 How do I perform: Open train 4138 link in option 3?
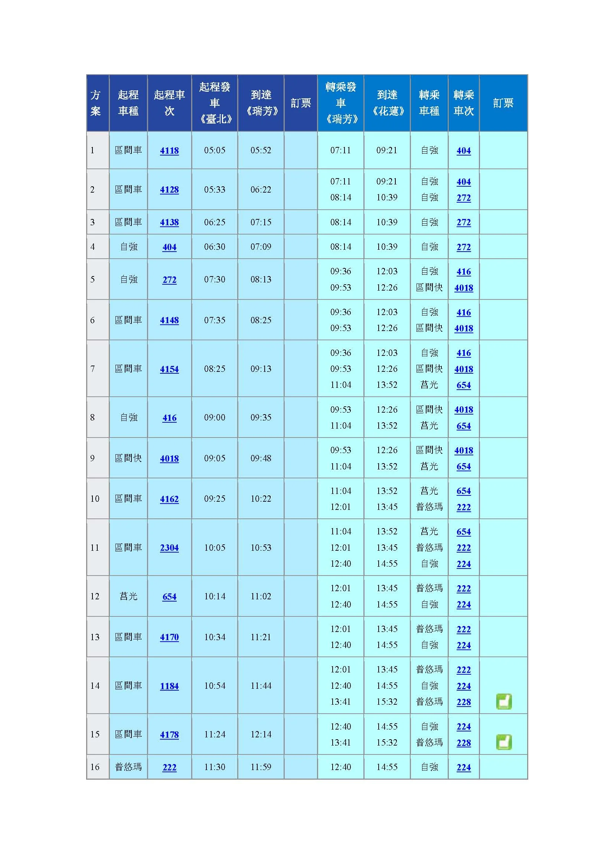[170, 223]
